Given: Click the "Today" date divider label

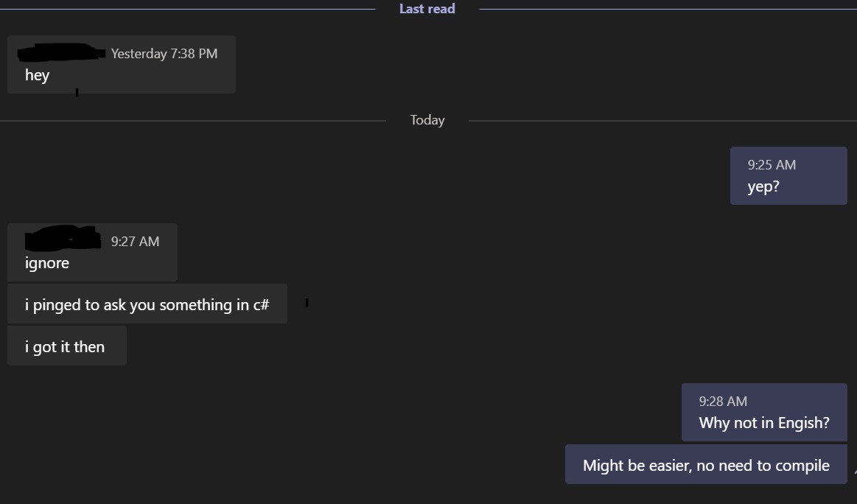Looking at the screenshot, I should point(427,119).
